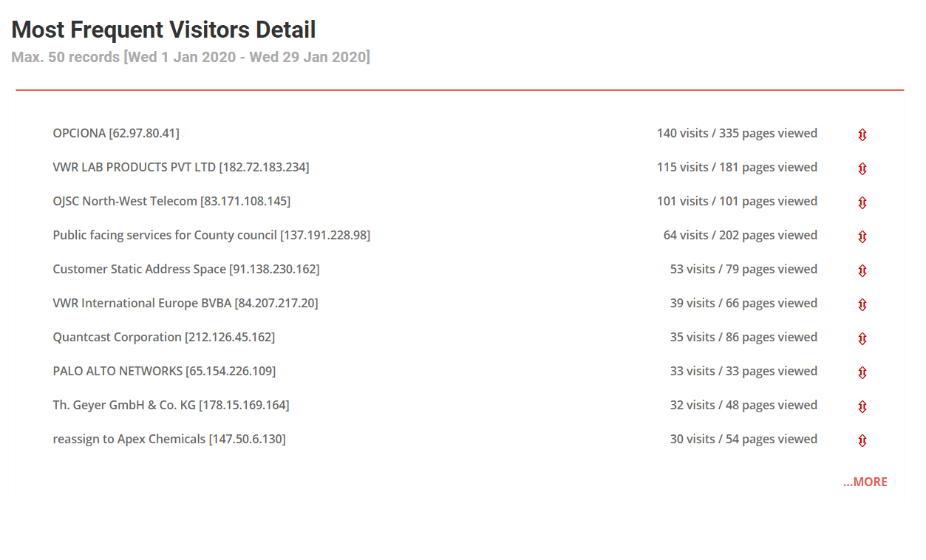Click VWR LAB PRODUCTS PVT LTD entry
Screen dimensions: 926x560
[x=181, y=167]
